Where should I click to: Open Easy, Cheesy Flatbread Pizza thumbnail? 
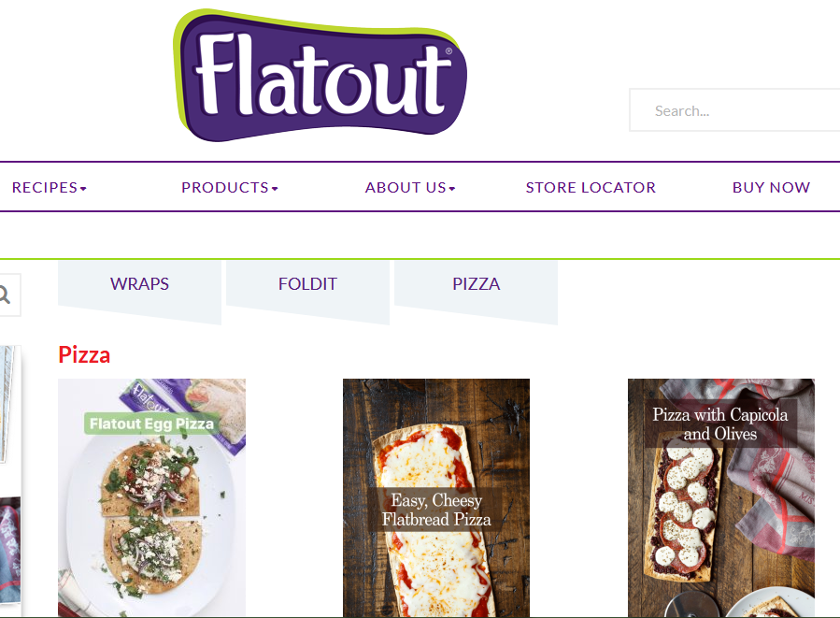coord(436,498)
